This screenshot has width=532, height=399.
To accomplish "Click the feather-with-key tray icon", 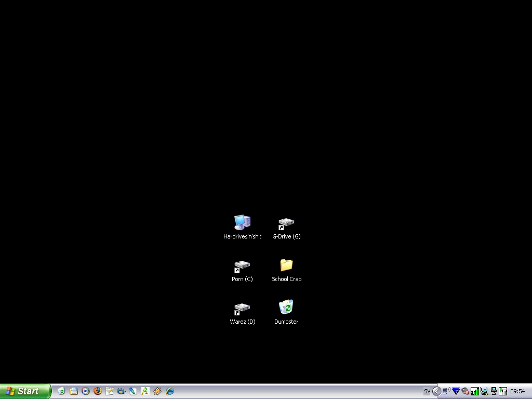I will [x=484, y=391].
